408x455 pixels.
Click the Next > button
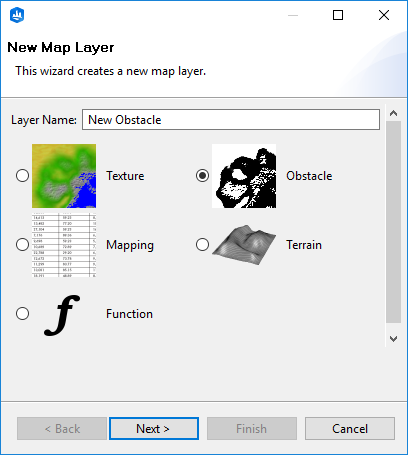click(154, 429)
